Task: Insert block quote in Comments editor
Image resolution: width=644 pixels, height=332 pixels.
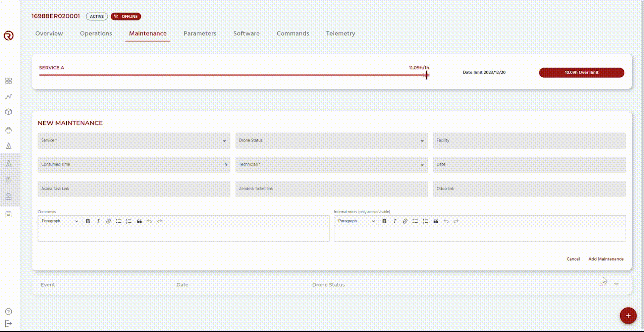Action: click(139, 221)
